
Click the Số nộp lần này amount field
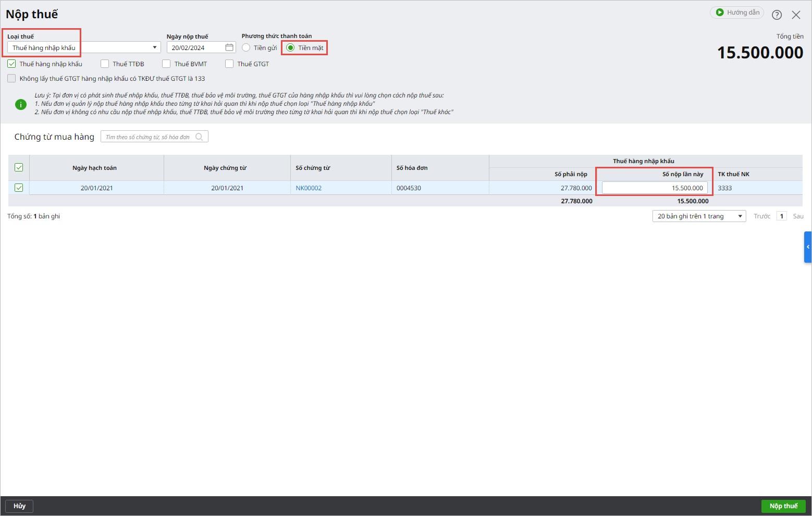(x=655, y=188)
